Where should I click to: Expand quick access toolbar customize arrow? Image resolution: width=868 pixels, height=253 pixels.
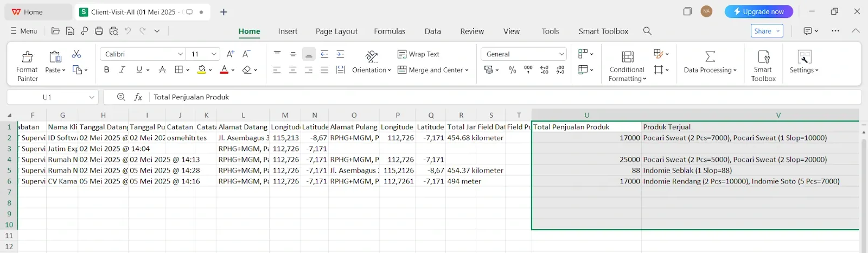(x=157, y=31)
